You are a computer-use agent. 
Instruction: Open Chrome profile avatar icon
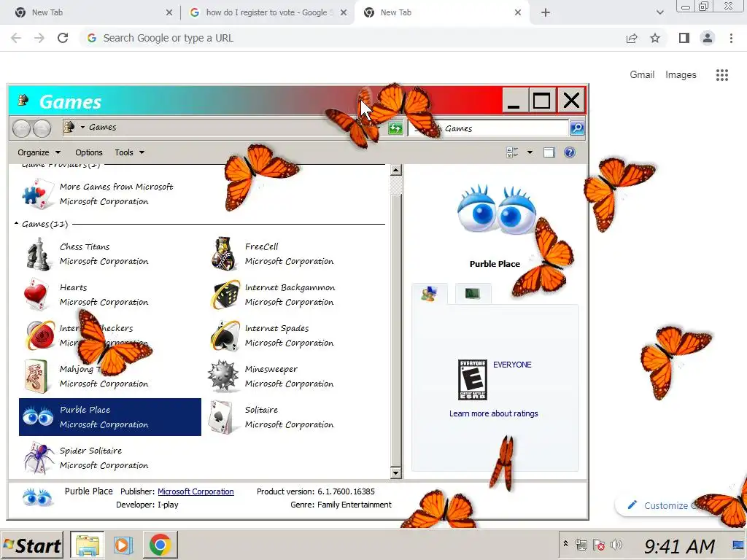tap(708, 38)
